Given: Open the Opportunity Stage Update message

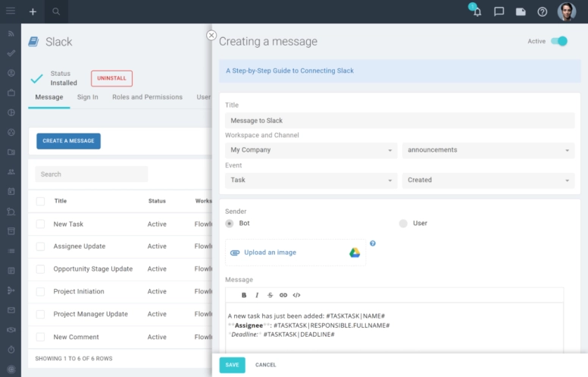Looking at the screenshot, I should (93, 269).
